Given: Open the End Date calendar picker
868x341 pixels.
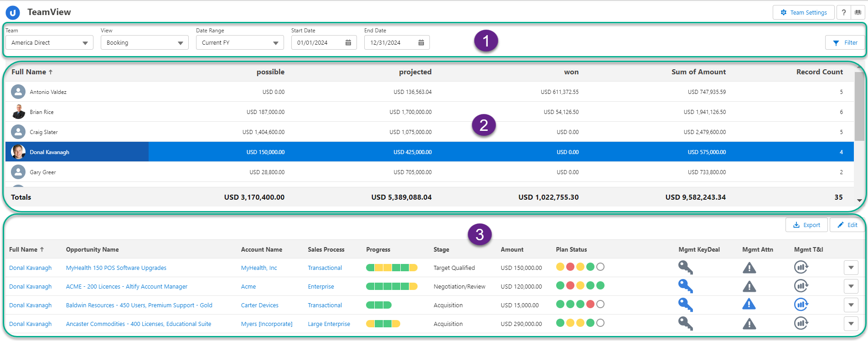Looking at the screenshot, I should pyautogui.click(x=421, y=43).
